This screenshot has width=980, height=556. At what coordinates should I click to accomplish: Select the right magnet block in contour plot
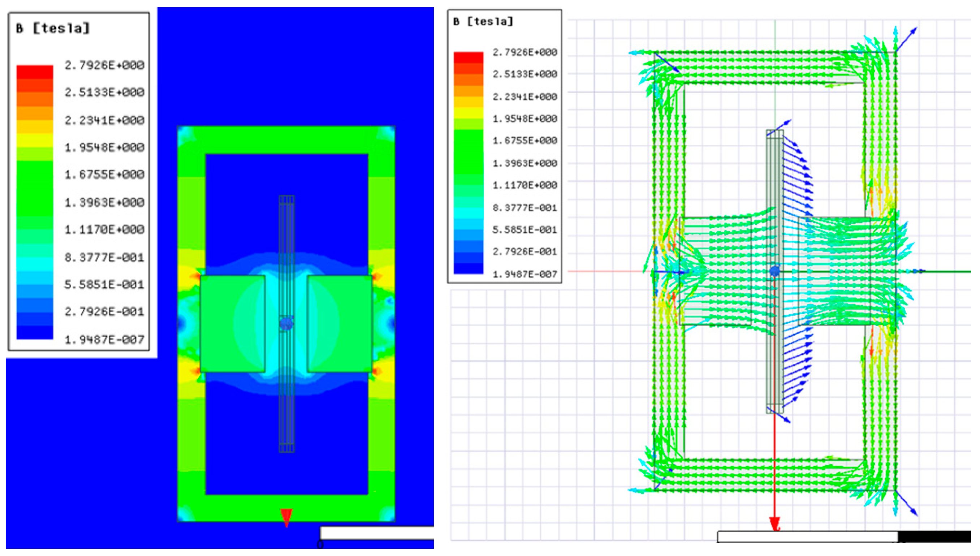coord(340,324)
